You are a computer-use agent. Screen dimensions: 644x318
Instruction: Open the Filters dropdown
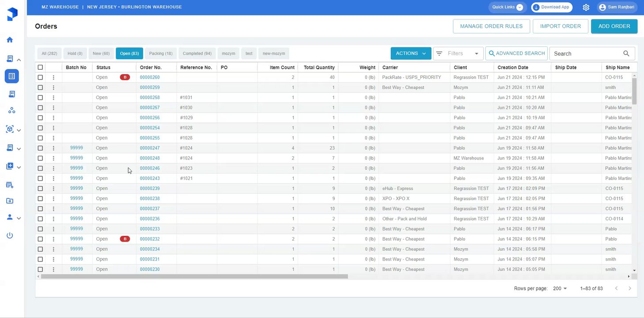(458, 53)
